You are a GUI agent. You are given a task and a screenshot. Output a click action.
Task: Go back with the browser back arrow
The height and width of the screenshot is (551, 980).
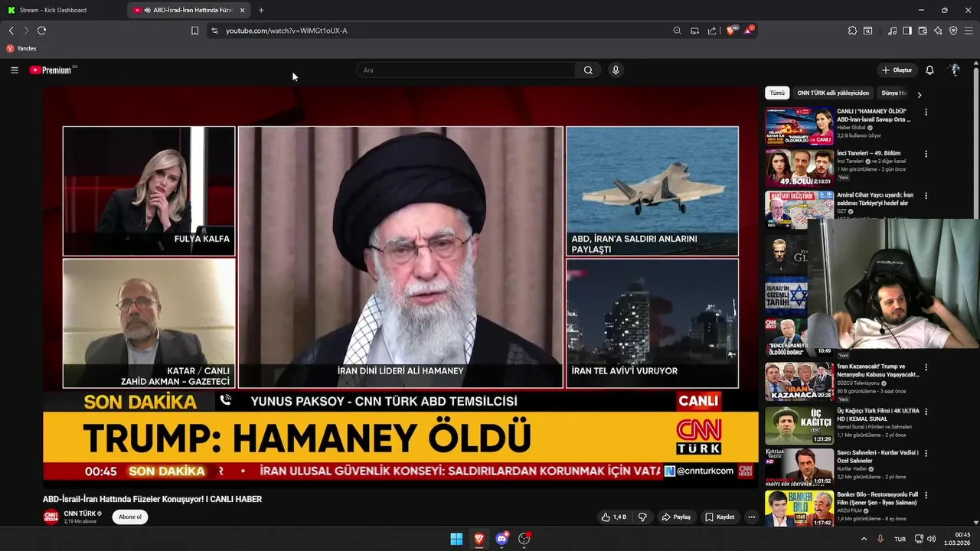(11, 31)
